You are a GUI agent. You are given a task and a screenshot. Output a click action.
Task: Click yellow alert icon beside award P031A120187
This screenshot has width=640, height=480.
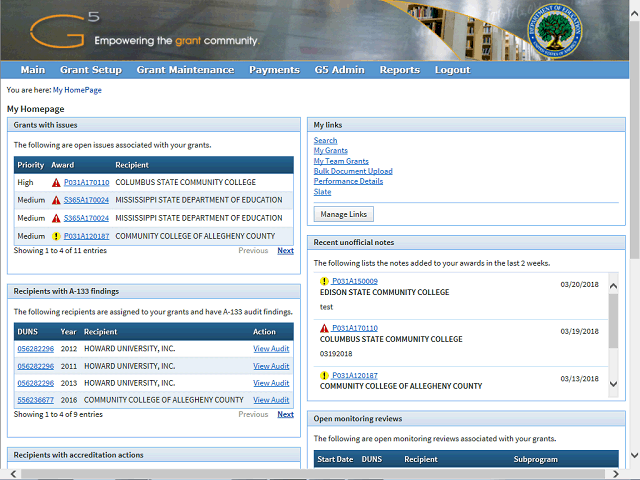pos(56,236)
